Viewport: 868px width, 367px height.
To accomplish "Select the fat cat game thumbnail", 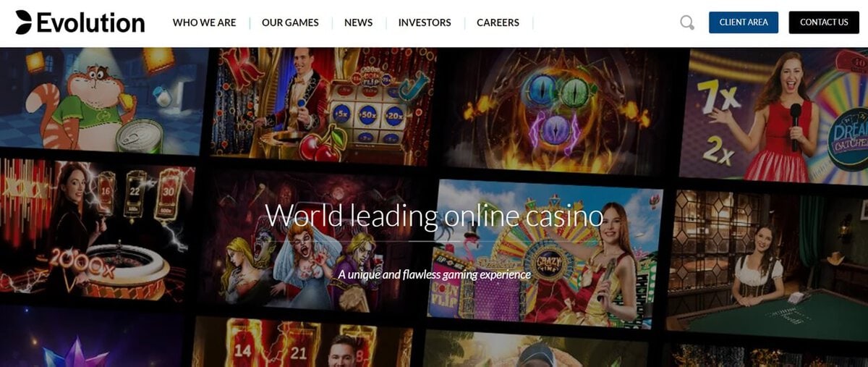I will click(101, 100).
